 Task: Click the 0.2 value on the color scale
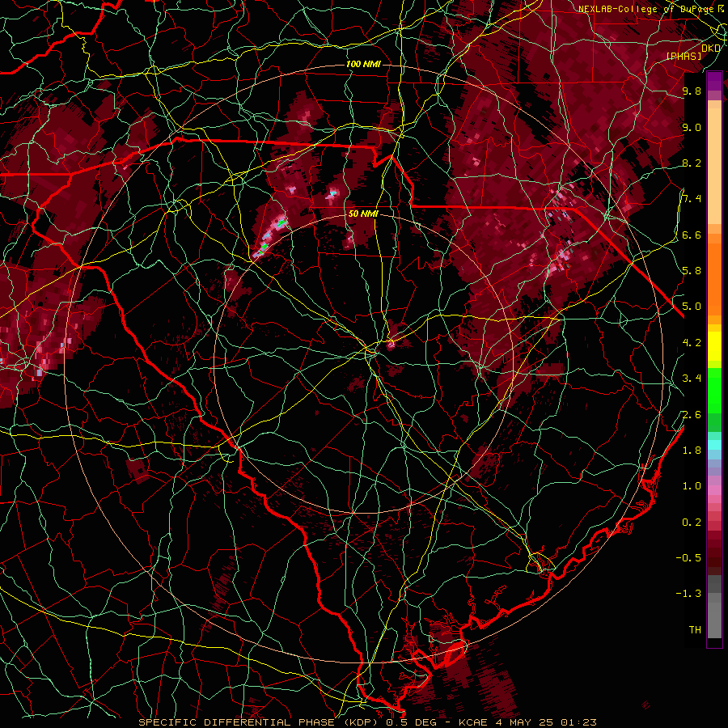coord(692,523)
